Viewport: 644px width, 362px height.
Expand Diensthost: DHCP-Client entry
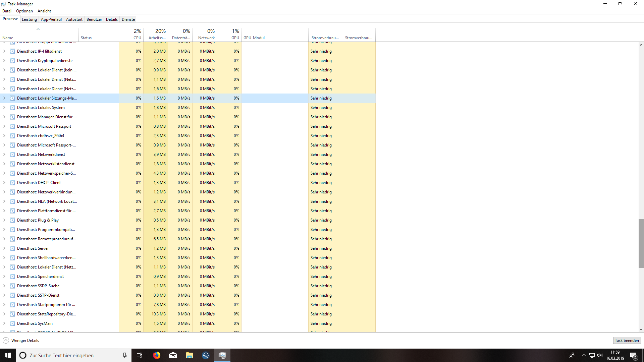coord(4,183)
